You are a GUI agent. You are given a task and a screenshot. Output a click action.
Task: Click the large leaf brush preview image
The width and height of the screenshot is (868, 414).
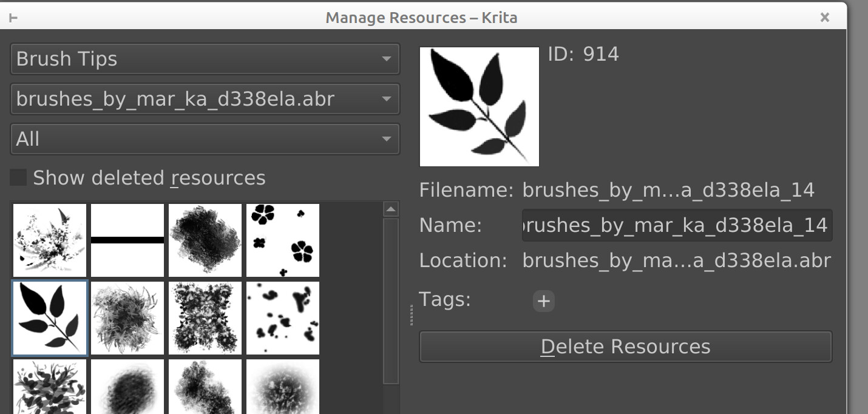[480, 107]
